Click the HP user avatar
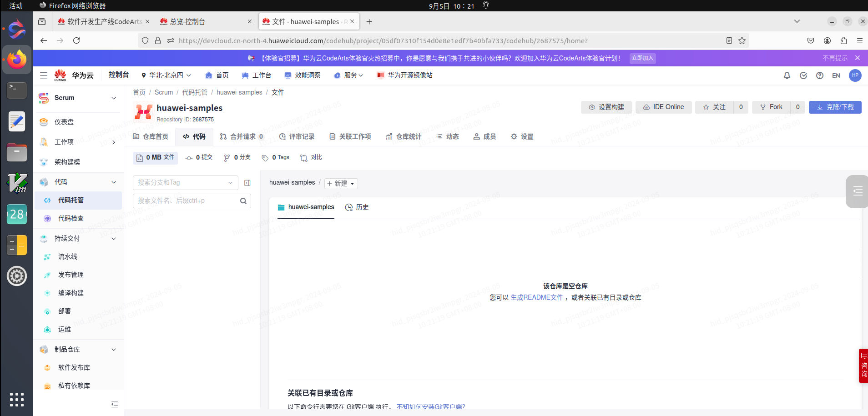 coord(855,75)
